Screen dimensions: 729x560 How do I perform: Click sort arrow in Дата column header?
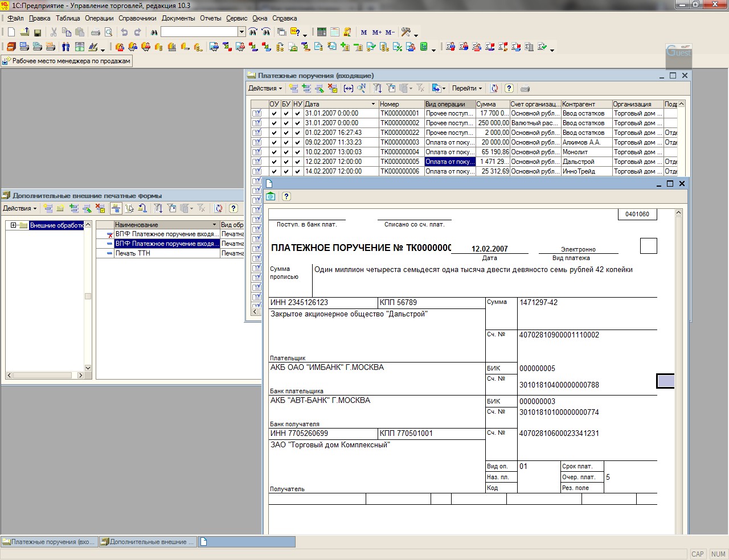click(x=374, y=104)
